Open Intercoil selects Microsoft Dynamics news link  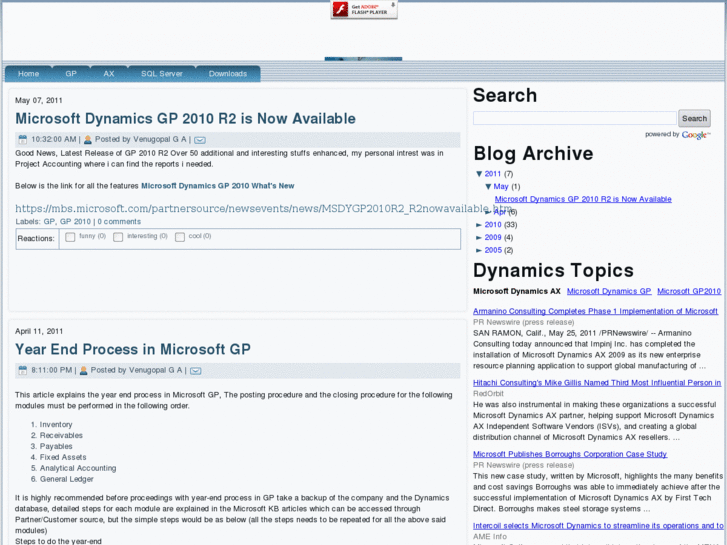click(598, 526)
